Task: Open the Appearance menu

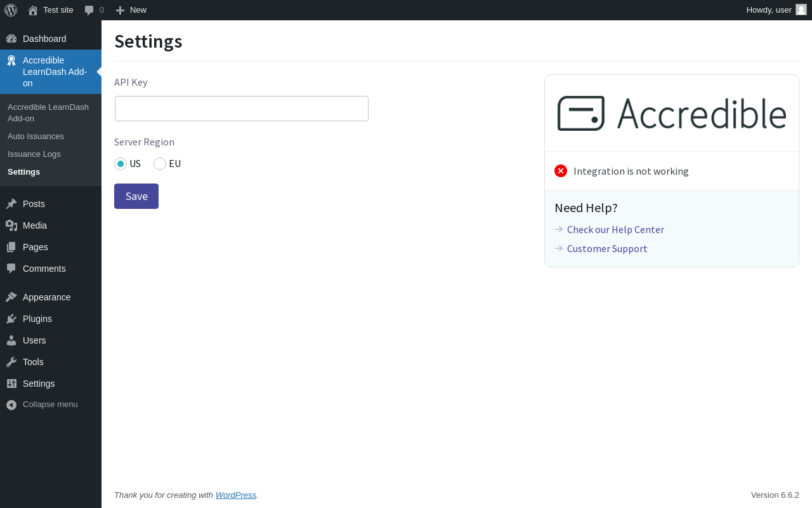Action: [51, 297]
